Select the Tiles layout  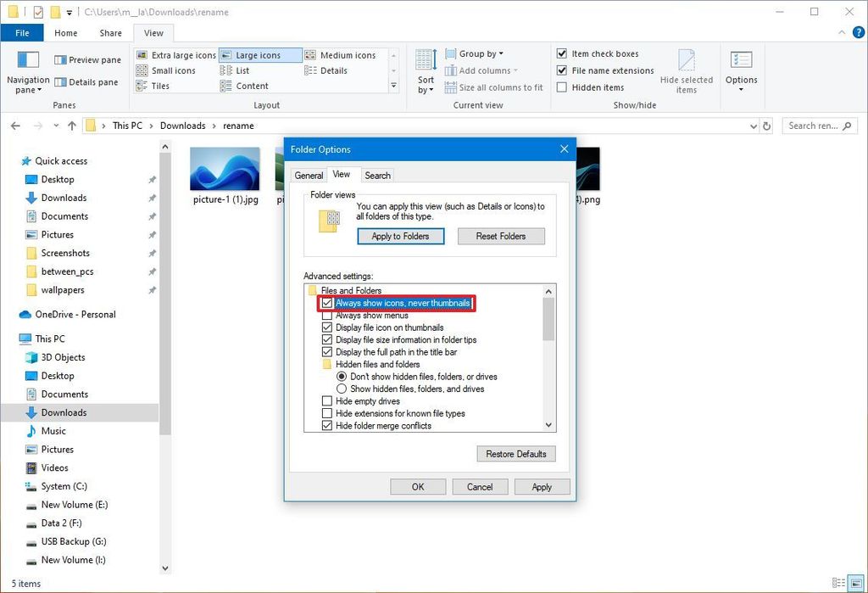point(160,86)
